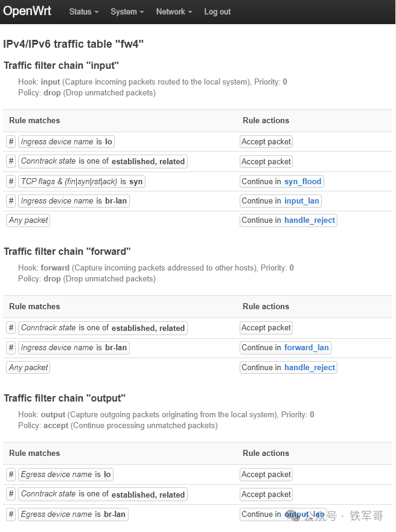Click the # badge of the forward chain Conntrack rule
396x532 pixels.
click(x=11, y=328)
